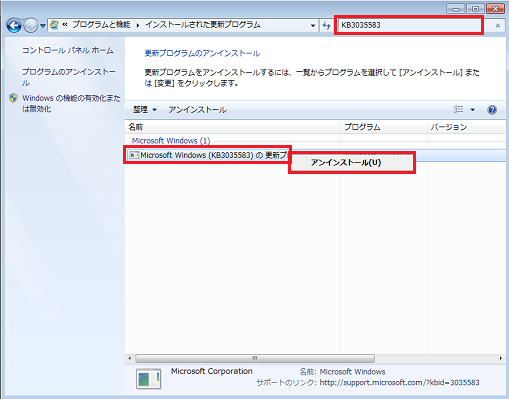This screenshot has width=509, height=399.
Task: Click the horizontal scrollbar thumb
Action: pyautogui.click(x=255, y=358)
